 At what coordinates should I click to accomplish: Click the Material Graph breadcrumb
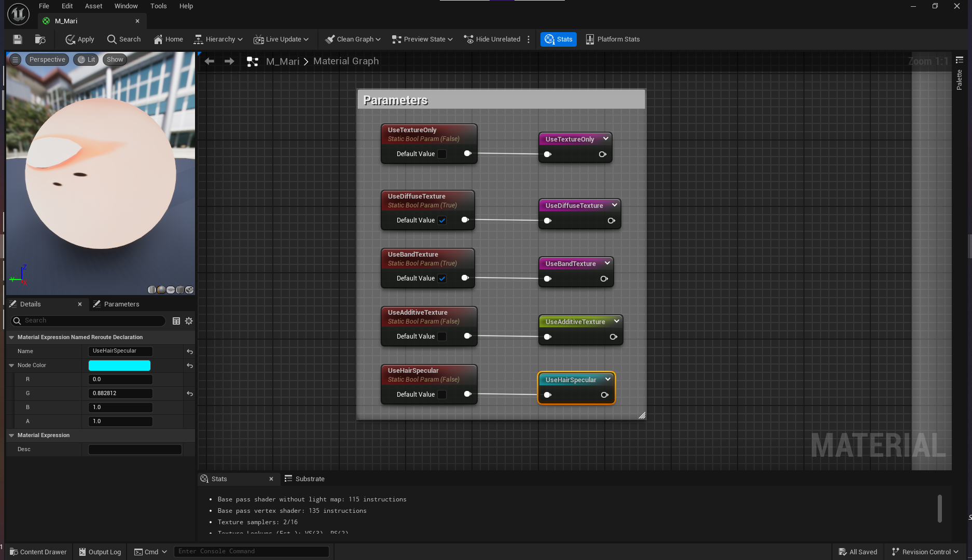346,61
